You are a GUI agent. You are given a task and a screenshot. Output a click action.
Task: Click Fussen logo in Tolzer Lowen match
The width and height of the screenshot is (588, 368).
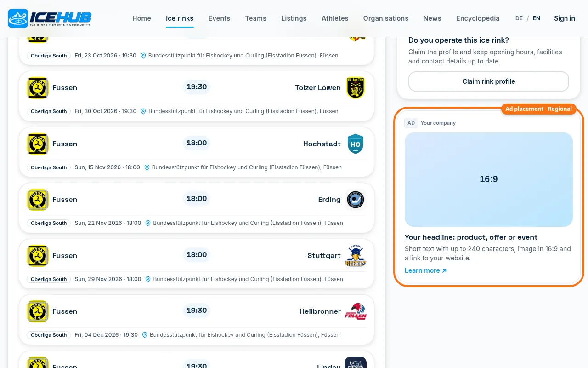click(38, 88)
